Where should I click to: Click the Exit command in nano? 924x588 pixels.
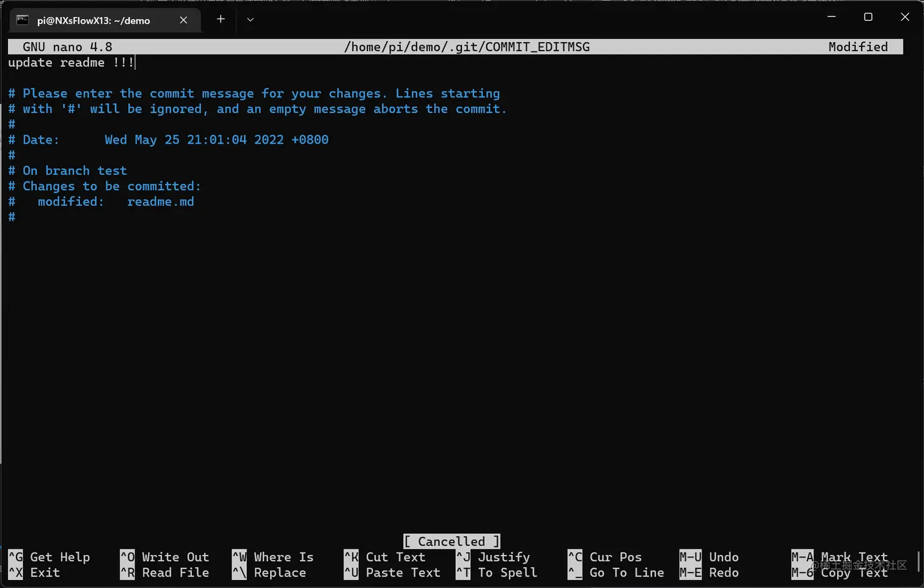pos(37,573)
